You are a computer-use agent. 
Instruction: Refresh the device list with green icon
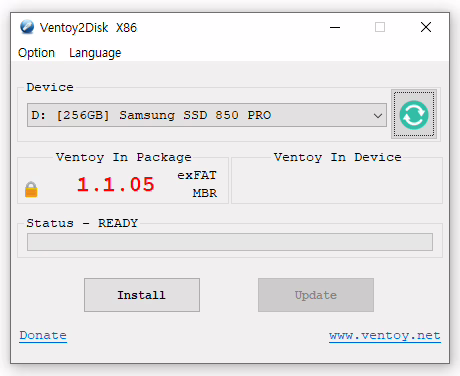[x=414, y=114]
